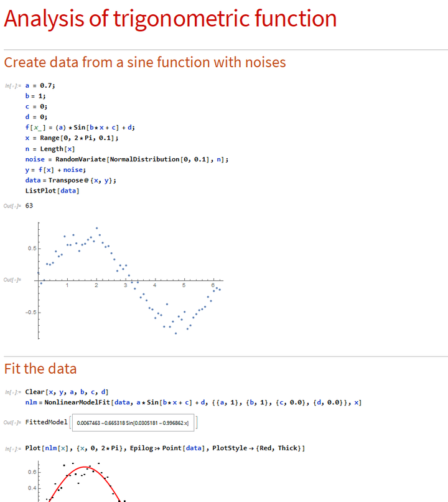This screenshot has height=502, width=448.
Task: Click the 'b = 1;' code line
Action: click(35, 96)
